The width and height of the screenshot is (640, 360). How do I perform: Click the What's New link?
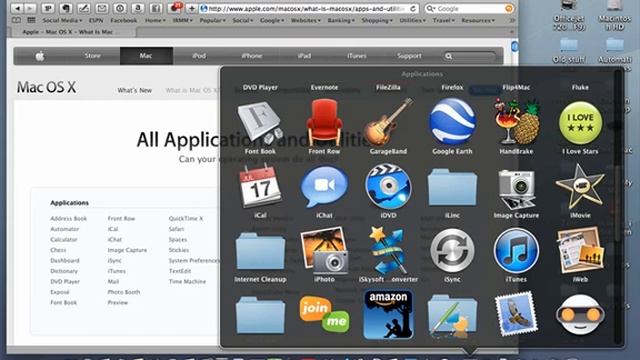click(x=135, y=91)
